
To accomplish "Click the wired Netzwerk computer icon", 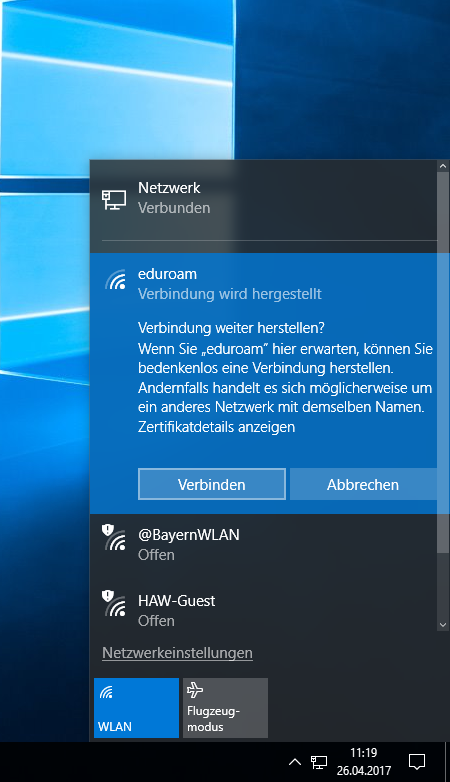I will (x=114, y=200).
